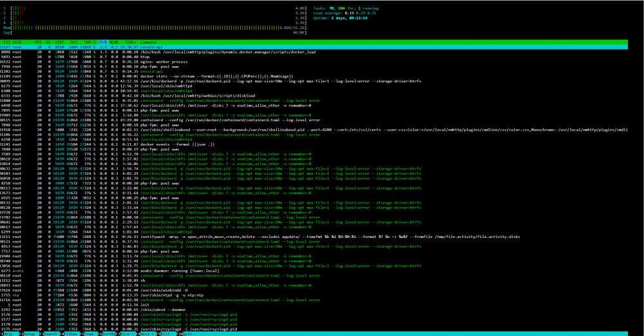Select php-fpm process with PID 7848
The image size is (644, 336).
(x=314, y=125)
